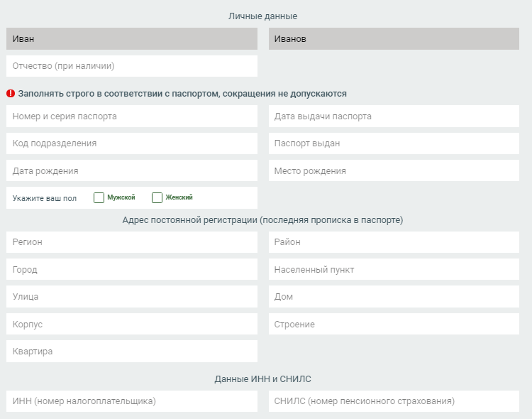The height and width of the screenshot is (419, 532).
Task: Click the Личные данные section heading
Action: pos(262,16)
